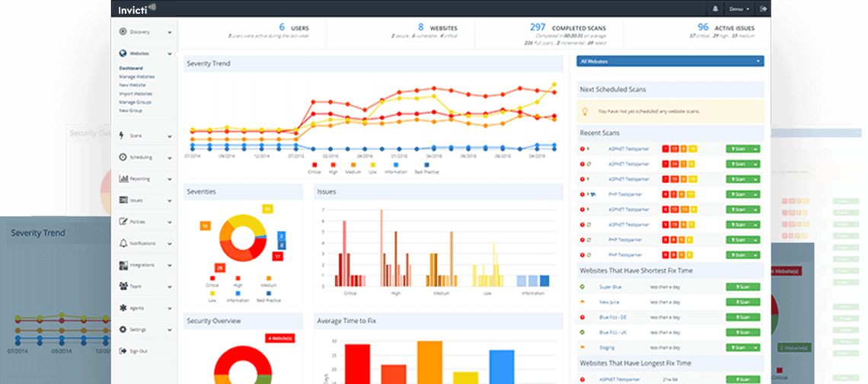Screen dimensions: 868x384
Task: Open Scan button dropdown arrow for Staging
Action: (x=756, y=347)
